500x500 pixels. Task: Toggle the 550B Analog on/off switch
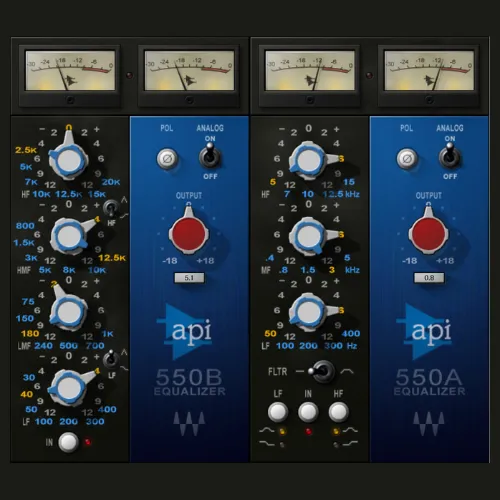point(210,155)
